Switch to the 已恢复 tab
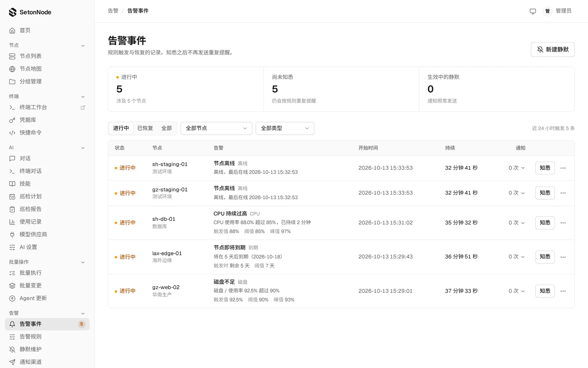588x368 pixels. (x=145, y=128)
